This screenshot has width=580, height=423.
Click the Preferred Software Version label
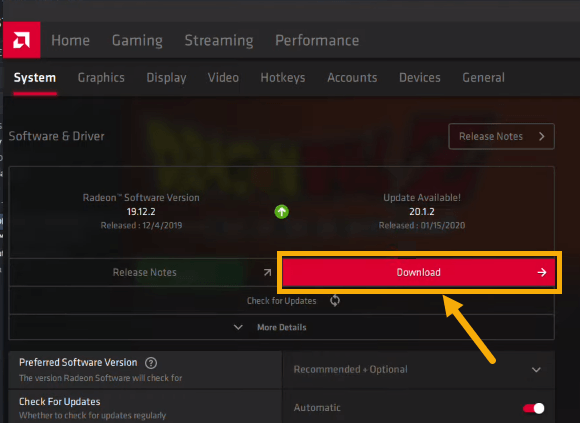[78, 362]
